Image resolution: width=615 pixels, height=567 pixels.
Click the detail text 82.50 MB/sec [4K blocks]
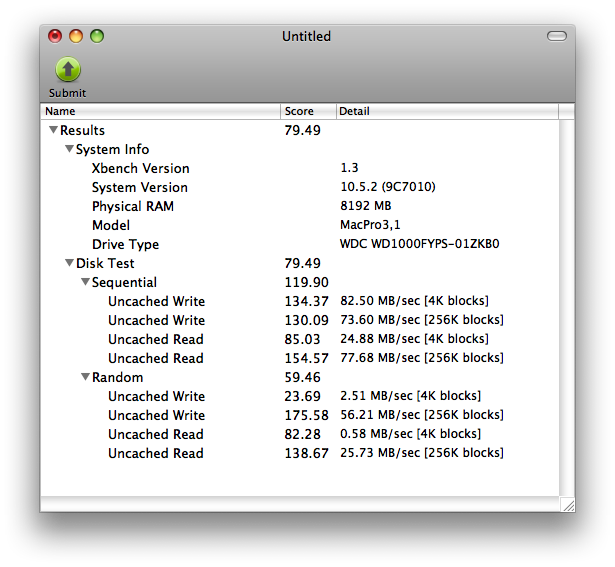[414, 301]
